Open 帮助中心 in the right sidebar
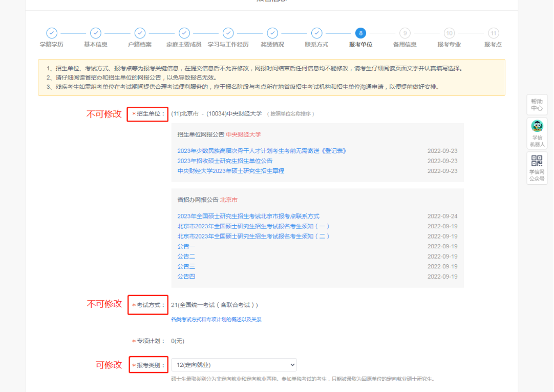Image resolution: width=554 pixels, height=392 pixels. [x=537, y=105]
